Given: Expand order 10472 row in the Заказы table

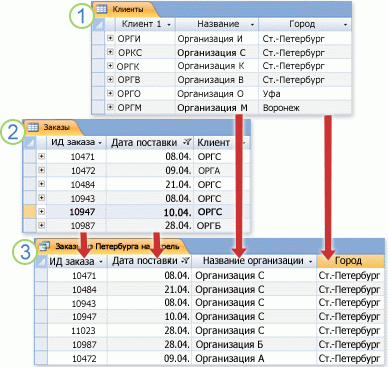Looking at the screenshot, I should point(41,170).
